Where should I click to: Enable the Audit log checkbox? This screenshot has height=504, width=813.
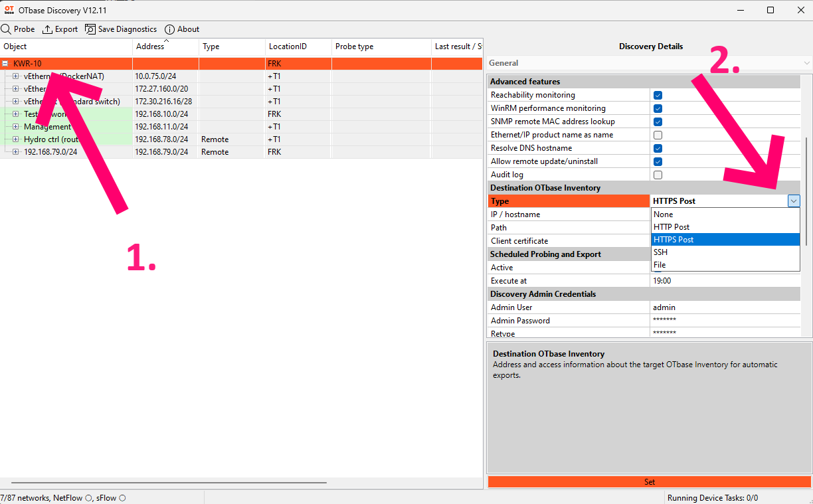(658, 175)
